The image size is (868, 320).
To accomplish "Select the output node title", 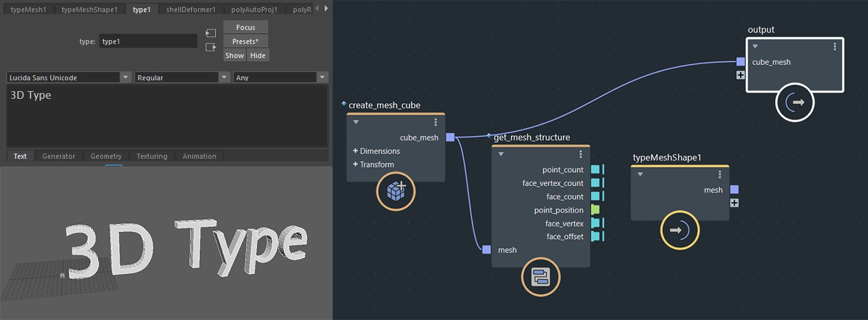I will coord(761,30).
